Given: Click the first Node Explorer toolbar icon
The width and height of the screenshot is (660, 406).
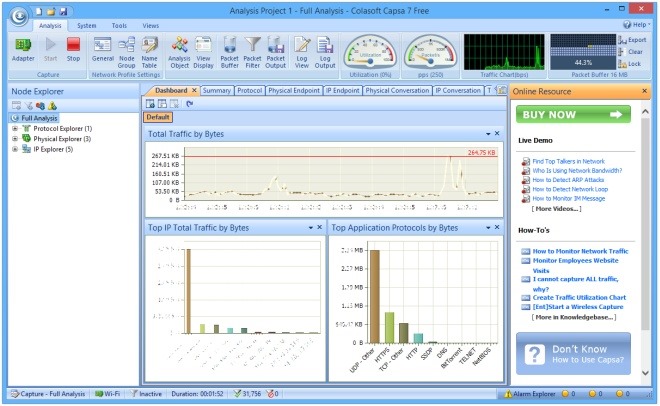Looking at the screenshot, I should click(16, 106).
